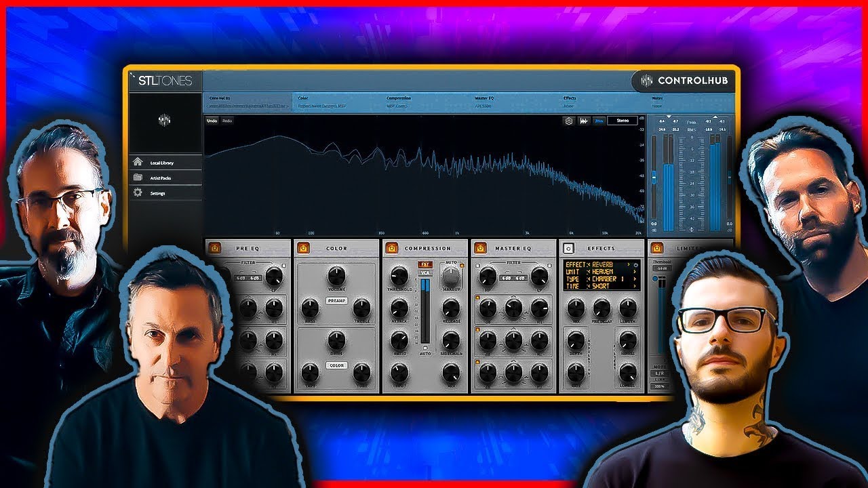This screenshot has height=488, width=868.
Task: Toggle the Compression module power icon
Action: point(391,248)
